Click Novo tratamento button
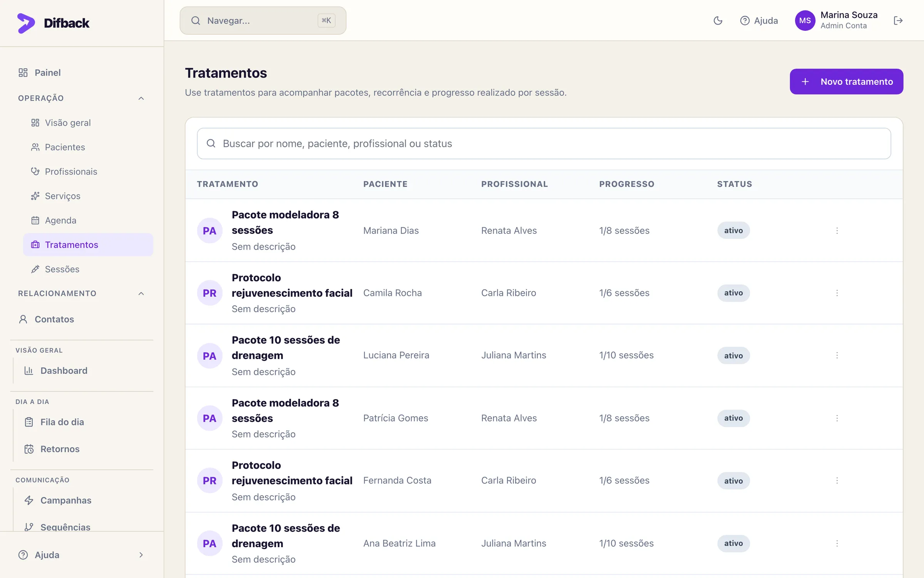 (x=846, y=82)
